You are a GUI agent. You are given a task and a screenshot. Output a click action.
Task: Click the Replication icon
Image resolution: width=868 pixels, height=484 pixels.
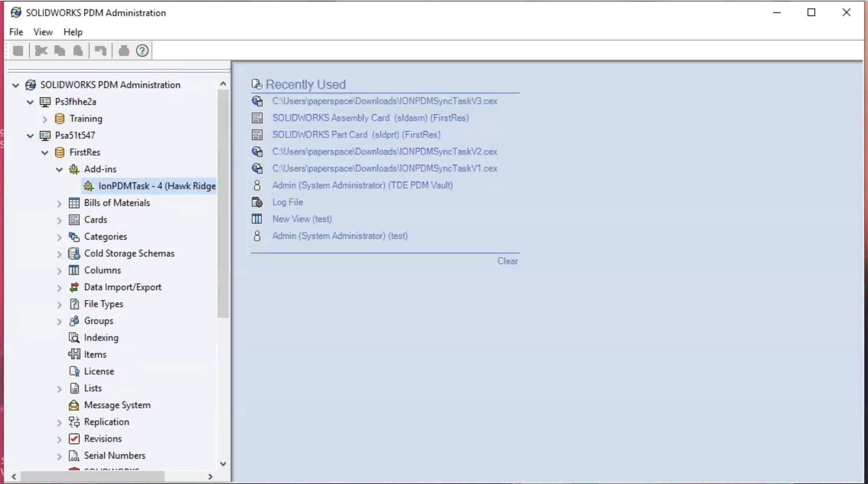(74, 422)
